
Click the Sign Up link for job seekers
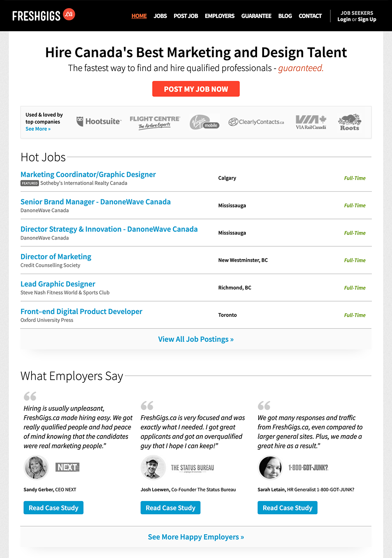[367, 20]
